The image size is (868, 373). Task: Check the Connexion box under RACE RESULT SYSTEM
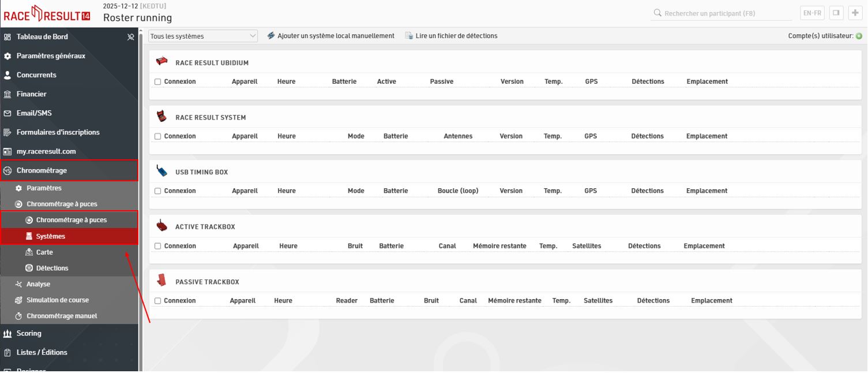[x=157, y=137]
